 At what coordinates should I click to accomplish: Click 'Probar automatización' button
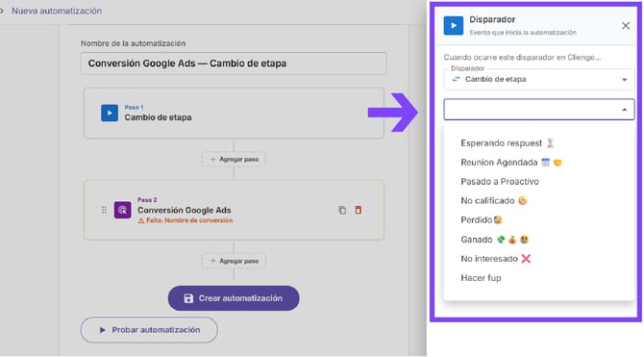pos(149,330)
